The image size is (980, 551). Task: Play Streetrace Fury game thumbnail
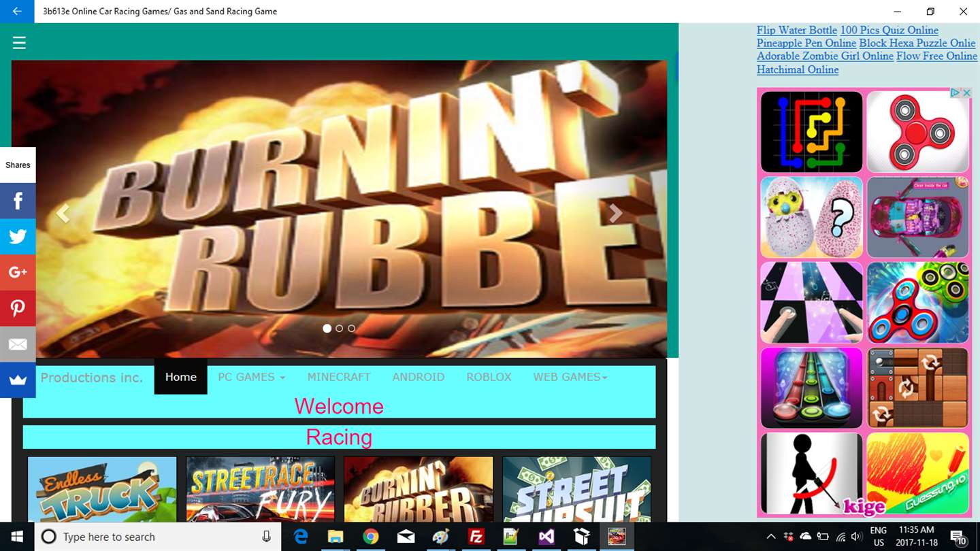[x=261, y=489]
